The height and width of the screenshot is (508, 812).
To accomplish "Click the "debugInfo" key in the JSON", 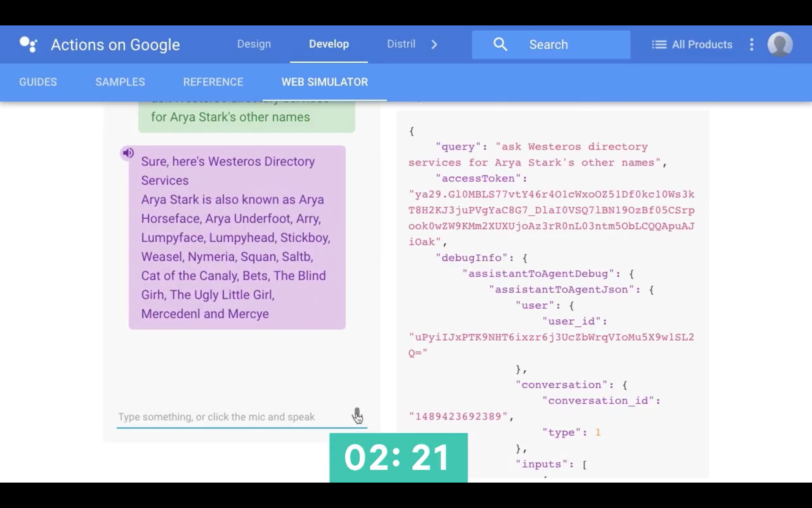I will [471, 258].
